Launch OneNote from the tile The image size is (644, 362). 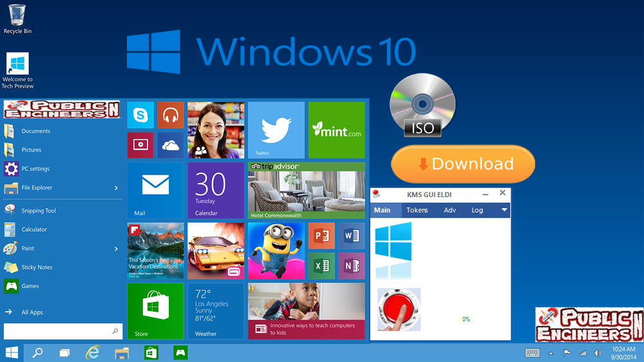352,266
